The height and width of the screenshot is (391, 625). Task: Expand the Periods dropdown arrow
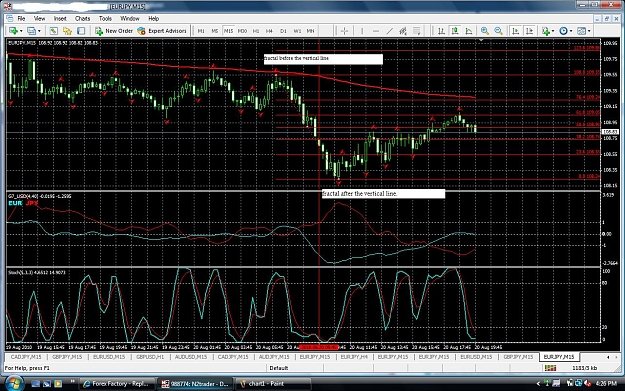click(x=571, y=31)
